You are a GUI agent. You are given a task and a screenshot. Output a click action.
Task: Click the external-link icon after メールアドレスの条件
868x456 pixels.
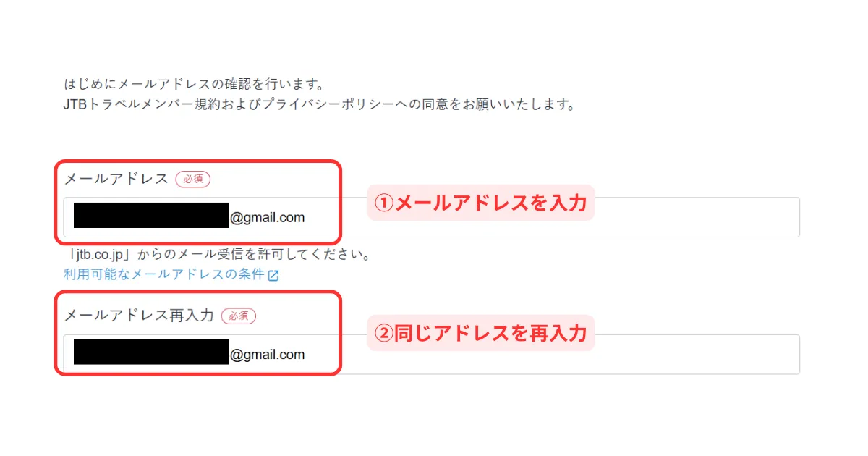point(273,275)
